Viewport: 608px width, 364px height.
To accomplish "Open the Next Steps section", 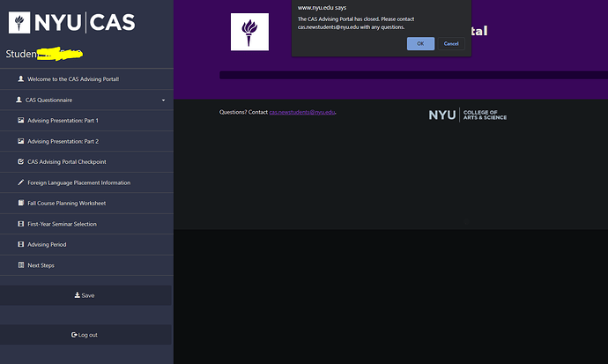I will click(x=87, y=265).
